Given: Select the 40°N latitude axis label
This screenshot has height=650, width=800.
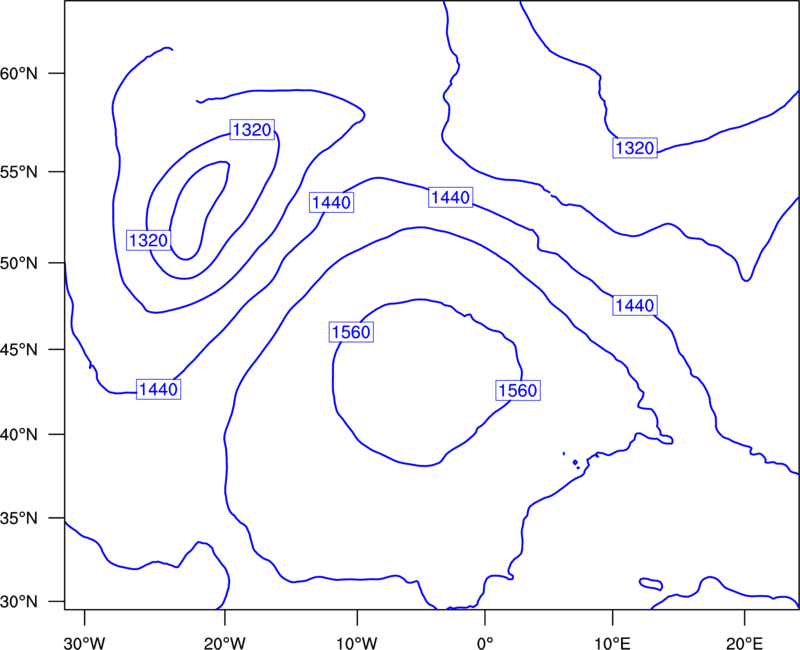Looking at the screenshot, I should tap(18, 435).
